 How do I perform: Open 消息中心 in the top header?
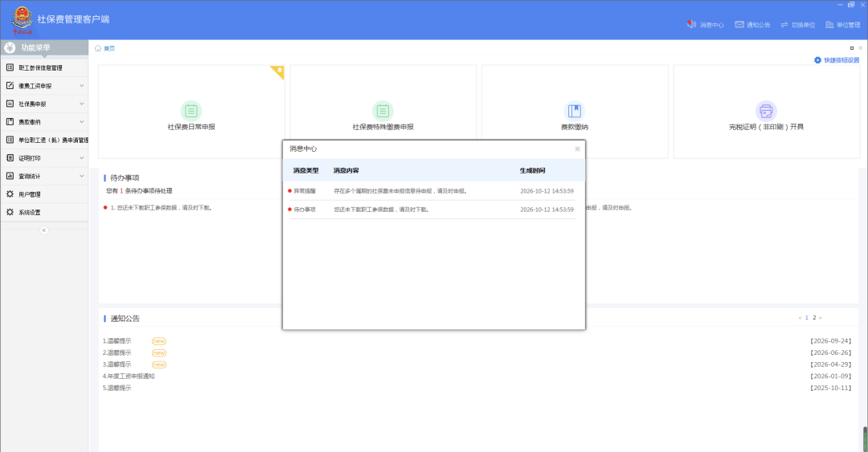click(706, 25)
